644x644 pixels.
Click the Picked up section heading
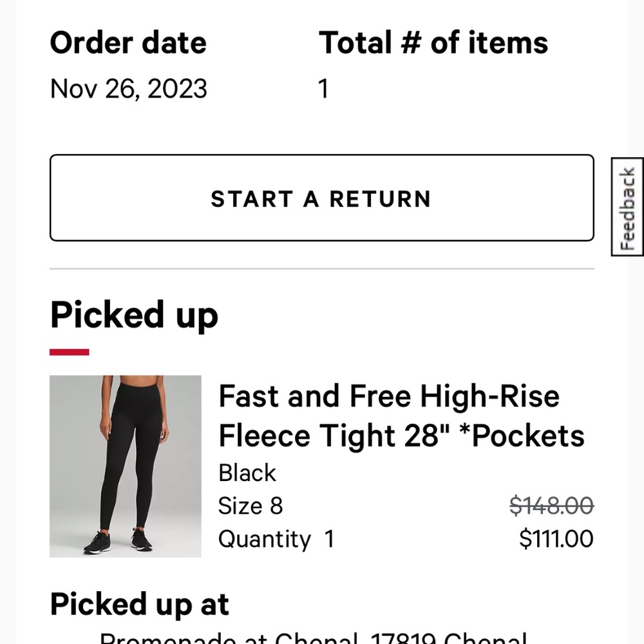[134, 315]
